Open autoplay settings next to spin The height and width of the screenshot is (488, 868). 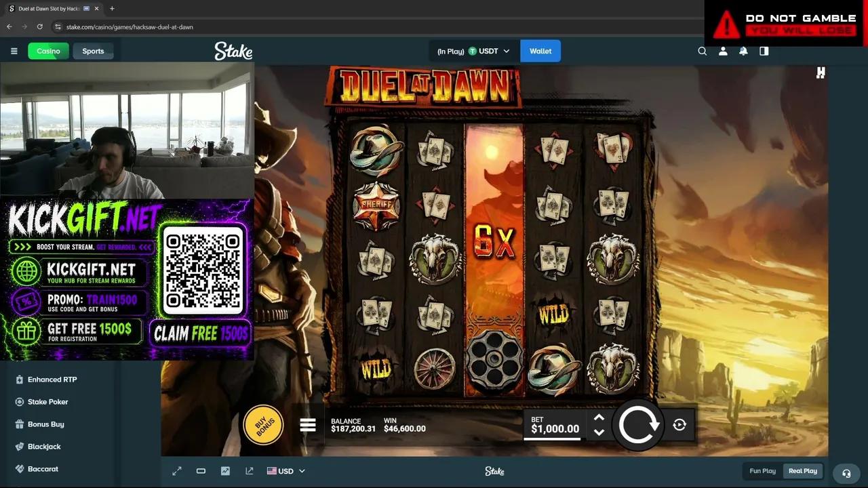tap(679, 425)
